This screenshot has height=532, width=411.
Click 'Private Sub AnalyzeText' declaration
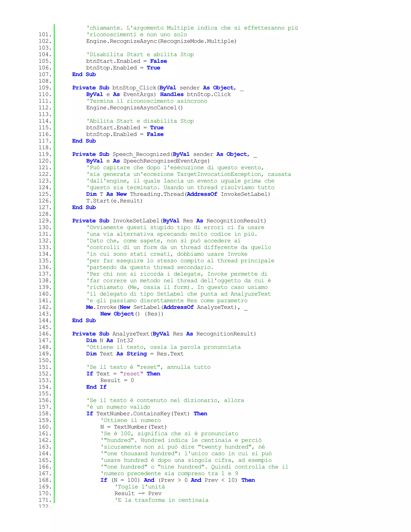click(164, 334)
